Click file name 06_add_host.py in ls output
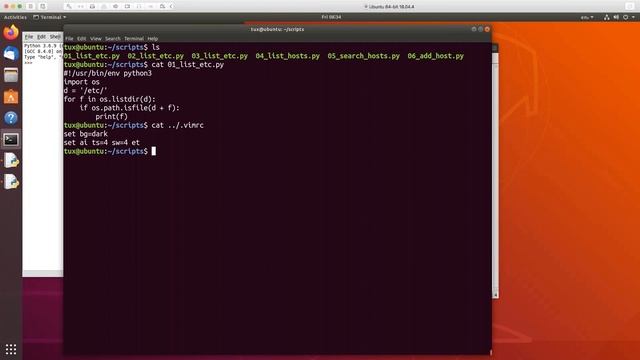Screen dimensions: 640x360 [436, 56]
